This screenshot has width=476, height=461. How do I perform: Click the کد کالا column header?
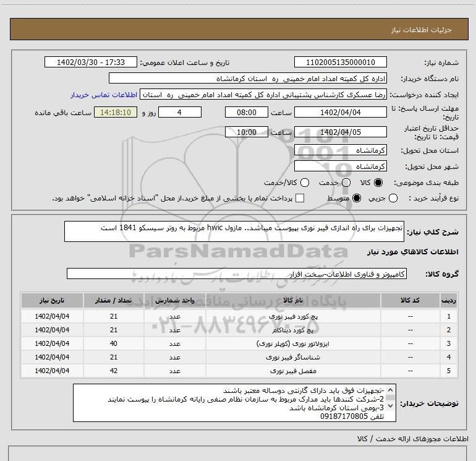coord(410,301)
